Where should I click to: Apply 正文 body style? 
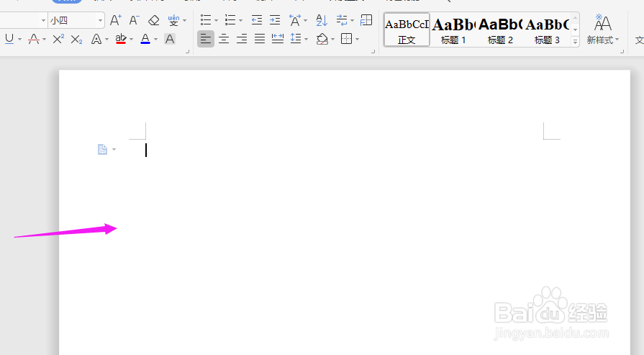click(407, 30)
